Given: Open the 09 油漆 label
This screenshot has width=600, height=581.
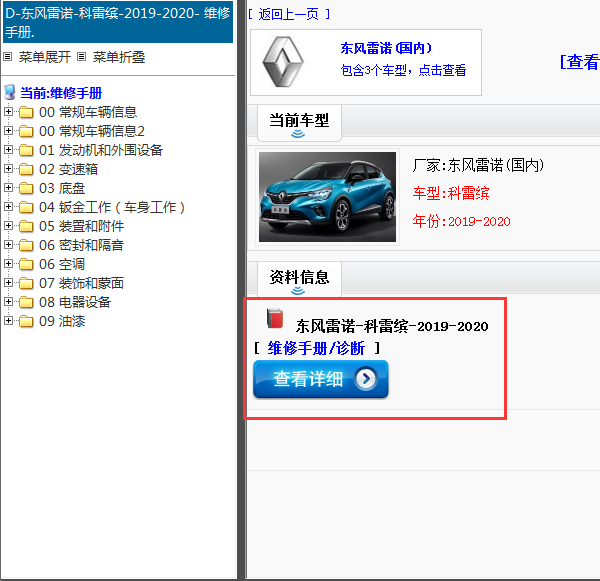Looking at the screenshot, I should (x=62, y=321).
